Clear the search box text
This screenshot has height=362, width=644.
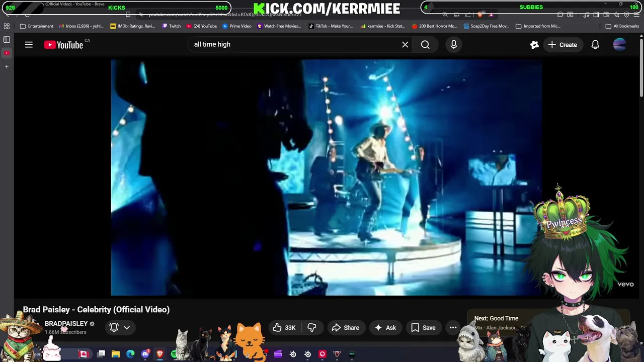pyautogui.click(x=405, y=45)
